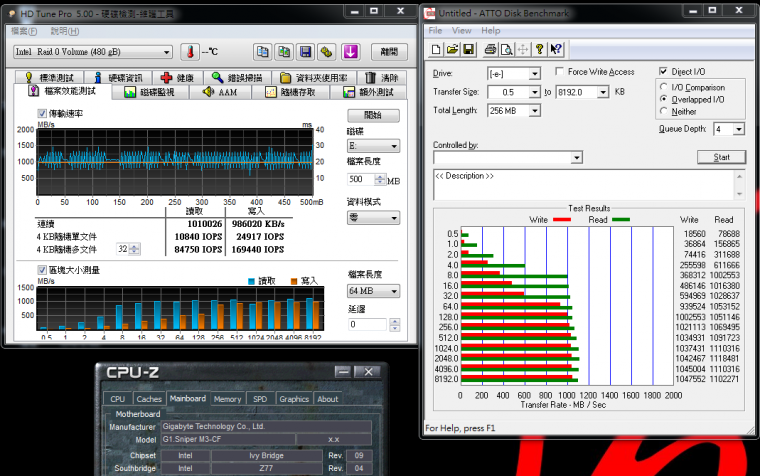The image size is (760, 476).
Task: Open the Intel Raid 0 Volume drive dropdown
Action: 166,52
